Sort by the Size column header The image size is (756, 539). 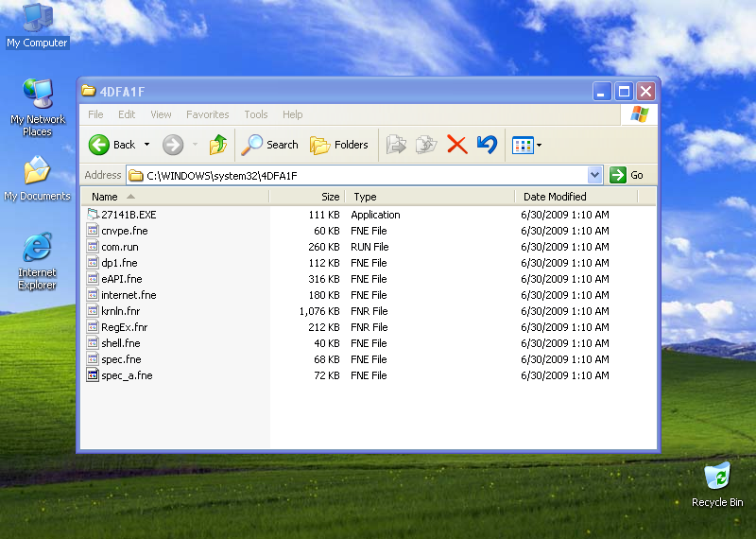[x=307, y=197]
